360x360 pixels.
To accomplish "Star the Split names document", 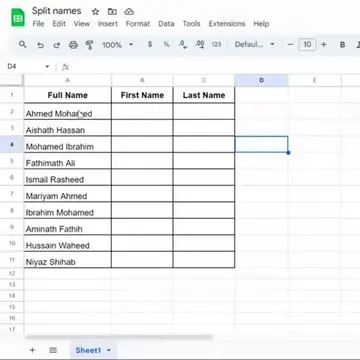I will pos(95,12).
